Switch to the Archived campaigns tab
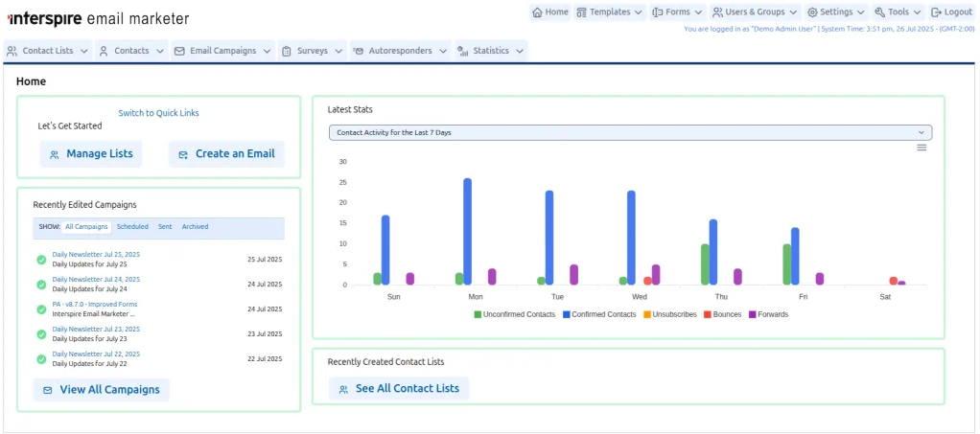The height and width of the screenshot is (434, 980). (195, 227)
